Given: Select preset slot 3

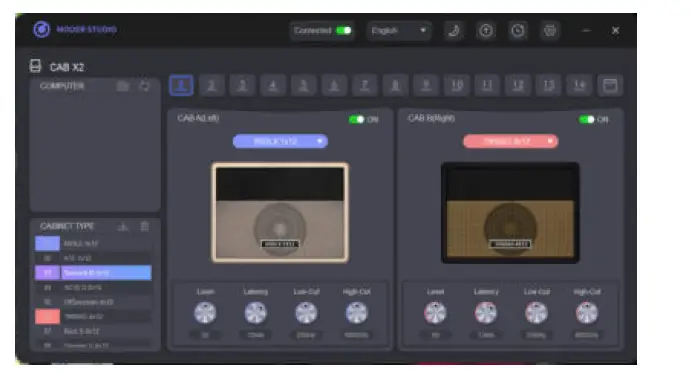Looking at the screenshot, I should [242, 85].
